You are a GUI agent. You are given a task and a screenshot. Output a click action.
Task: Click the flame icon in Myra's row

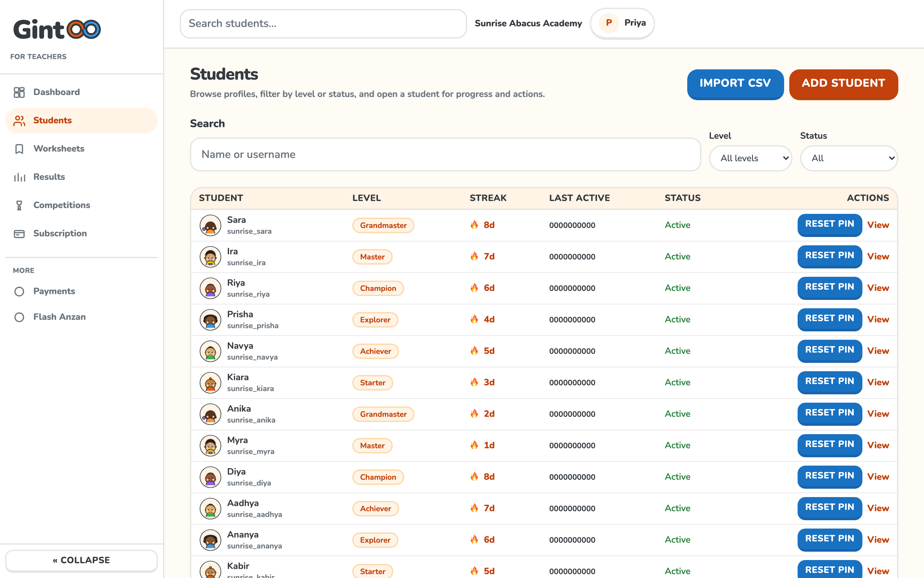[x=474, y=445]
